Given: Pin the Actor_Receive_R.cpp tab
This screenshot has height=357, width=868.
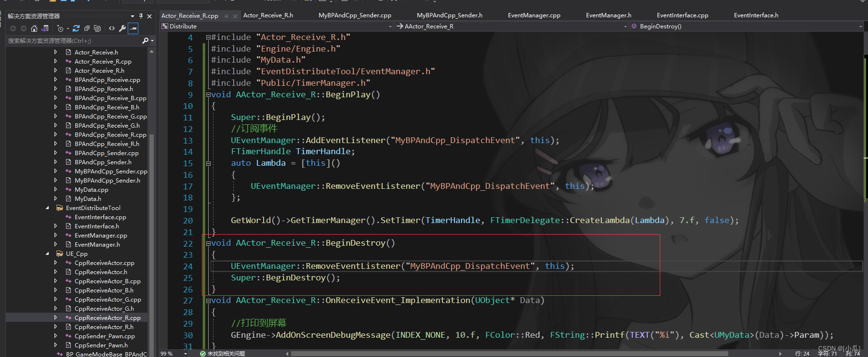Looking at the screenshot, I should 227,16.
